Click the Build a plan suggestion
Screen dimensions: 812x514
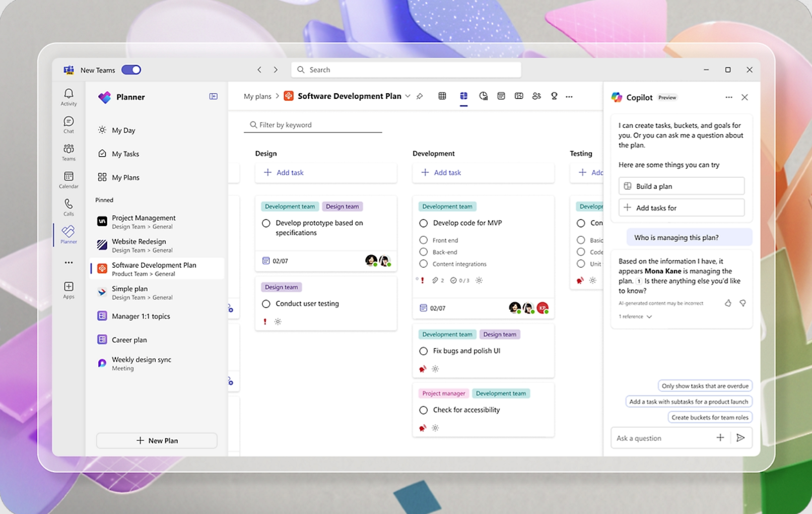point(681,185)
